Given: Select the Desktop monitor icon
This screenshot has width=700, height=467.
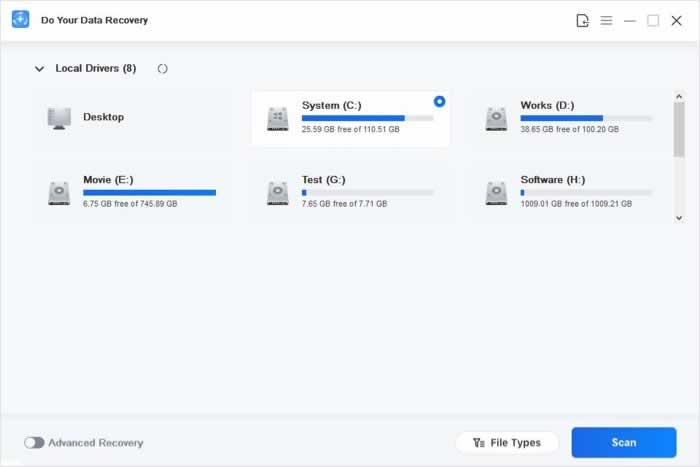Looking at the screenshot, I should (x=59, y=118).
